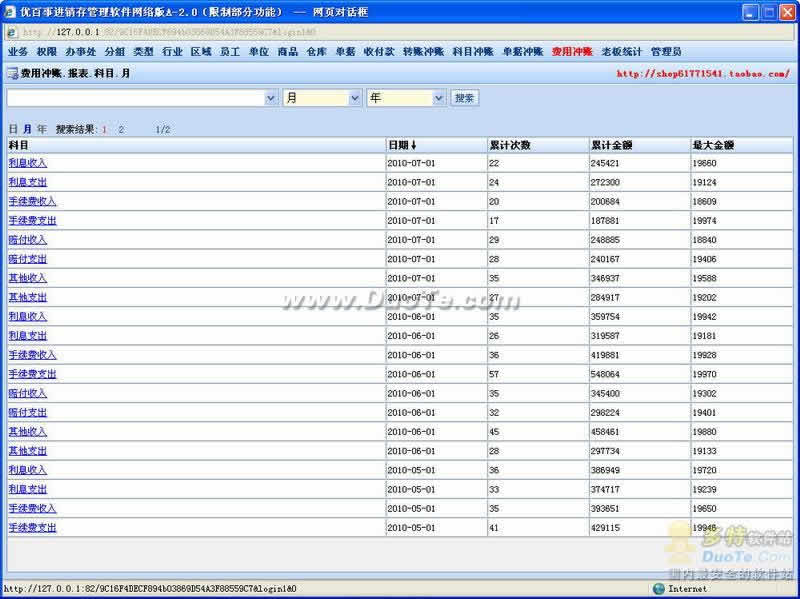Open the 转账冲账 menu
Image resolution: width=800 pixels, height=599 pixels.
tap(423, 52)
